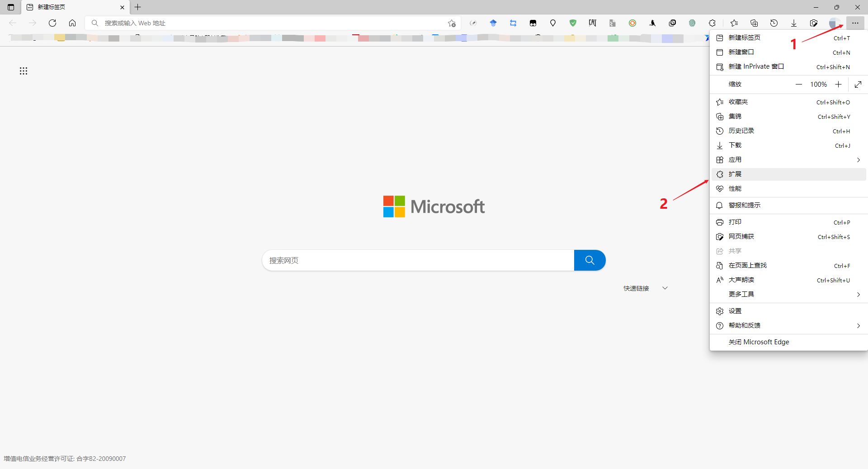The image size is (868, 469).
Task: Click the Home icon in toolbar
Action: point(72,23)
